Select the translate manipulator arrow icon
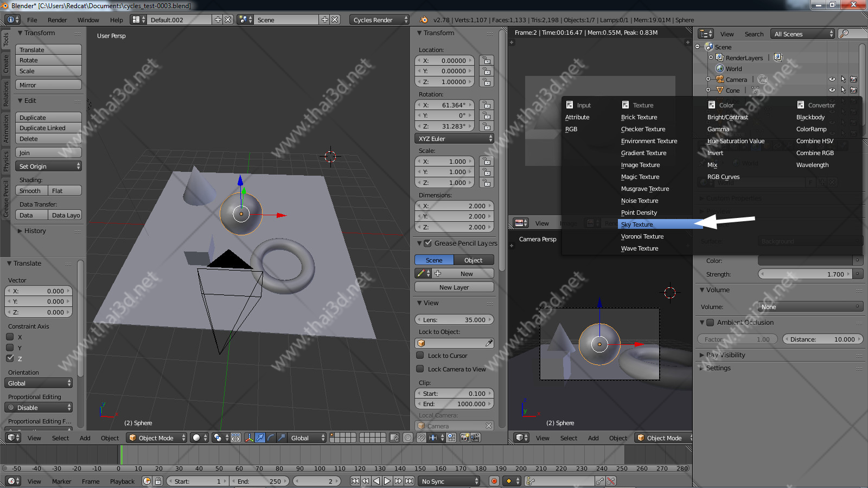 coord(260,438)
